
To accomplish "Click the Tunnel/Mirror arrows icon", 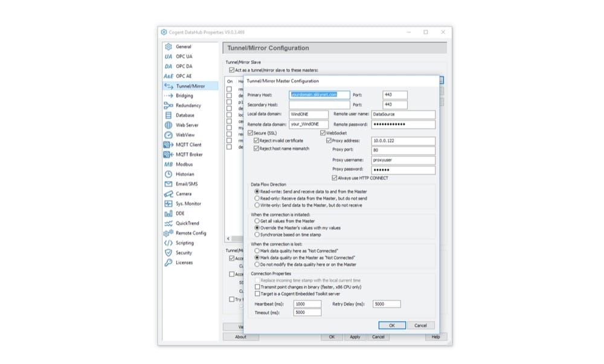I will pos(169,86).
